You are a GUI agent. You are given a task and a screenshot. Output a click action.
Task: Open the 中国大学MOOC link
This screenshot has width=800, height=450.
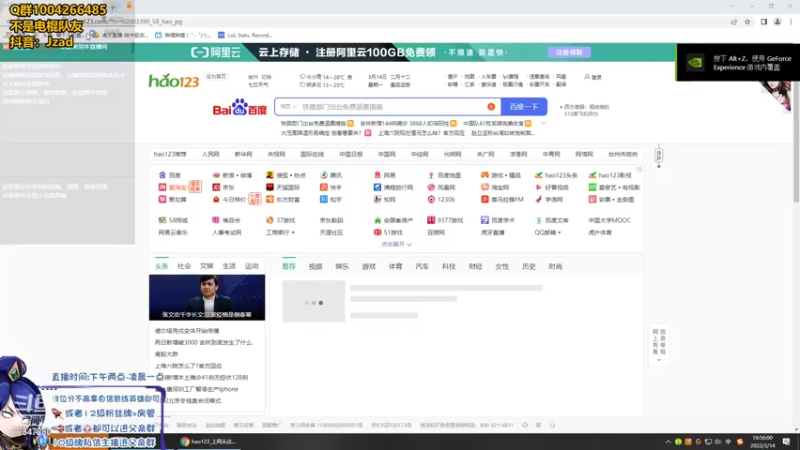click(609, 220)
